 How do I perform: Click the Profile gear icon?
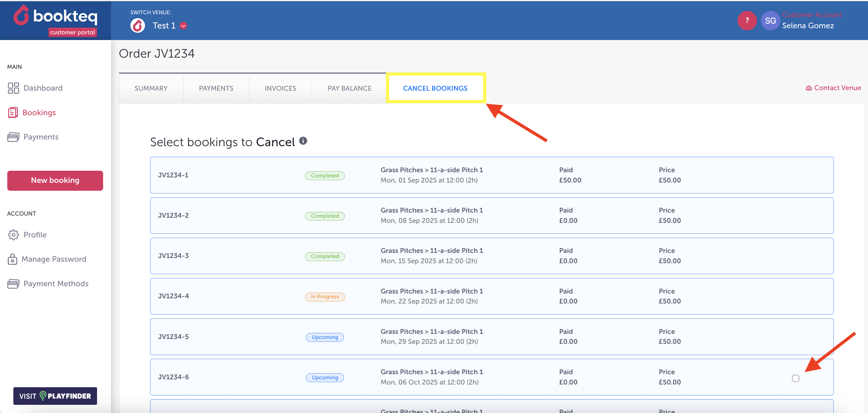pos(13,235)
